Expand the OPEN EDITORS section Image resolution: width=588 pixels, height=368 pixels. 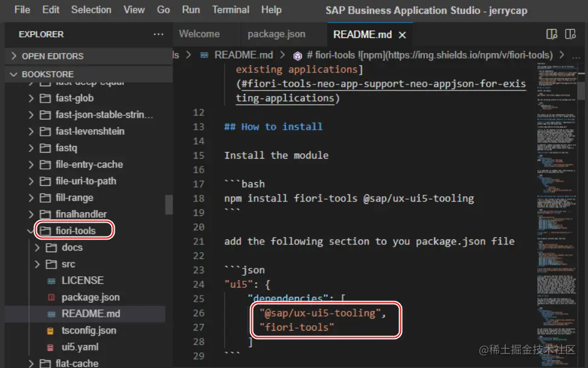point(13,56)
